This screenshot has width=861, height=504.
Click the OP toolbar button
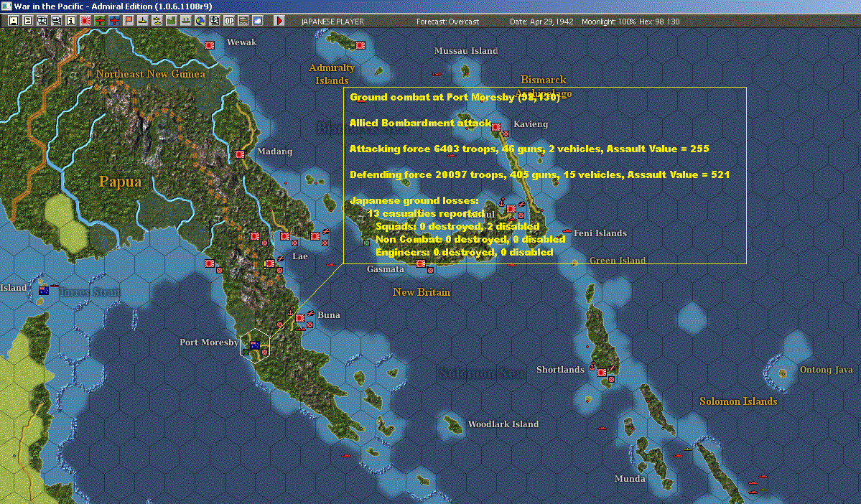point(228,21)
